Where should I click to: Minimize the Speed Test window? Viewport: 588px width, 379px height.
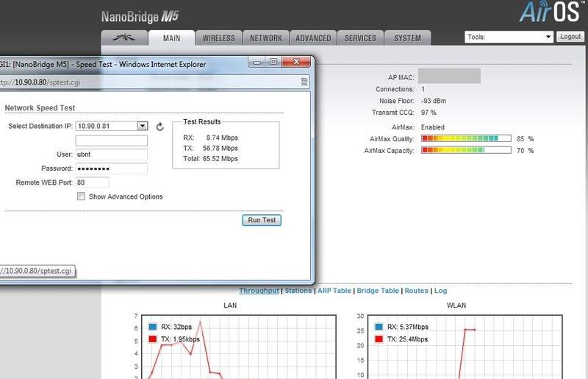click(257, 62)
